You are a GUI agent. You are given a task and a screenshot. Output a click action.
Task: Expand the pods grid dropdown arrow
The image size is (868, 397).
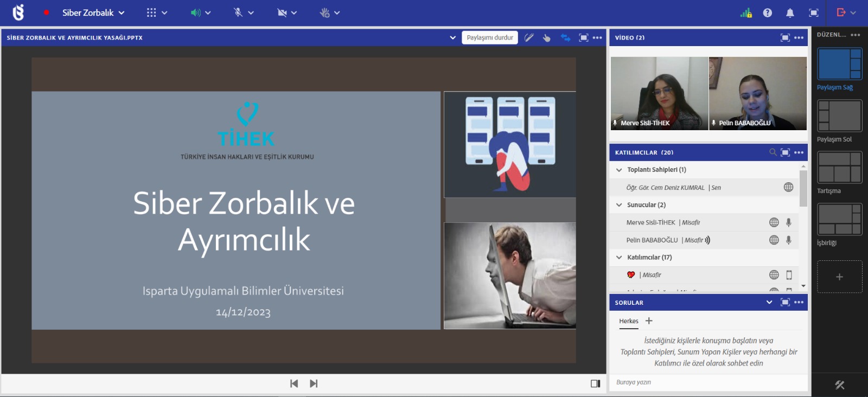164,12
